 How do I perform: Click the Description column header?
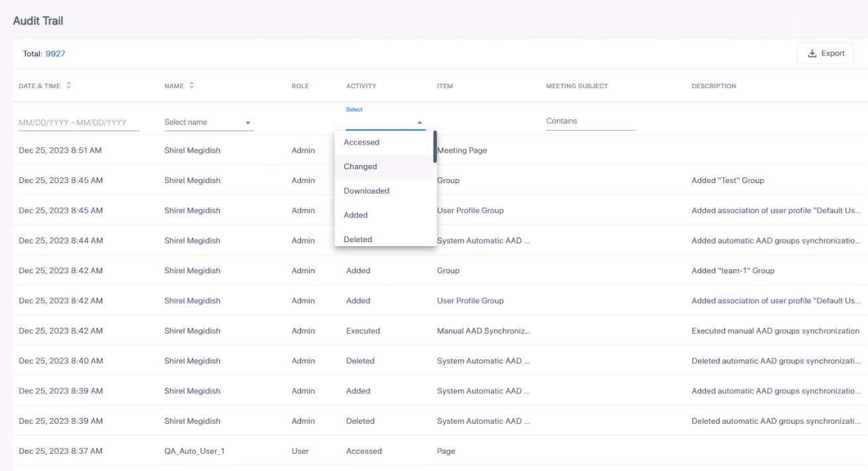(x=713, y=86)
